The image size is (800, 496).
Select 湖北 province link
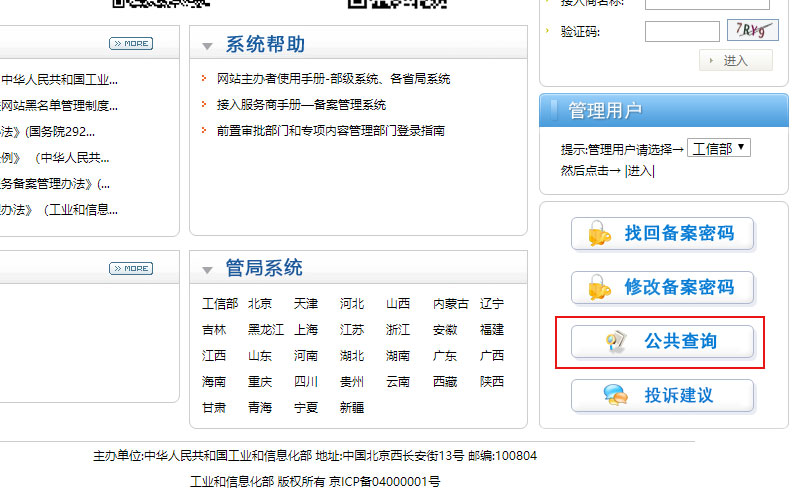[352, 356]
